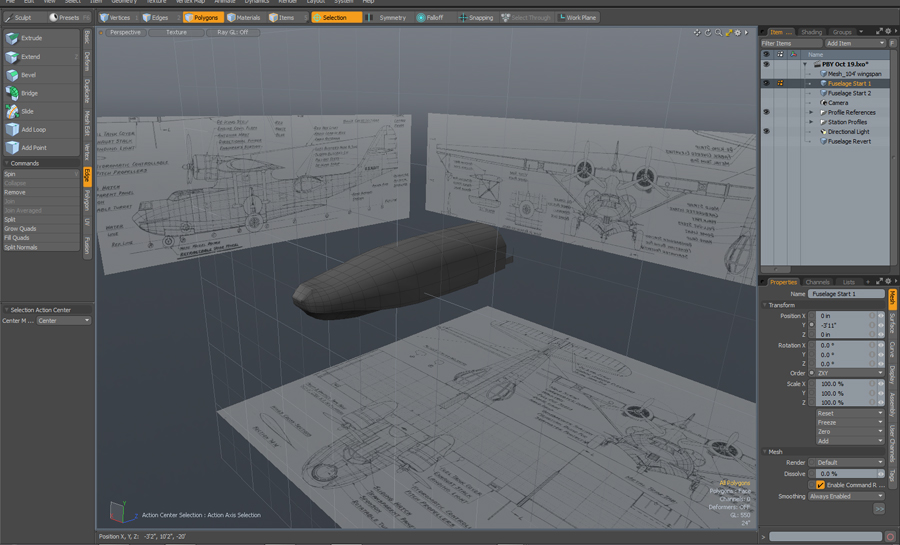Expand the Station Profiles group
The height and width of the screenshot is (545, 900).
coord(810,122)
